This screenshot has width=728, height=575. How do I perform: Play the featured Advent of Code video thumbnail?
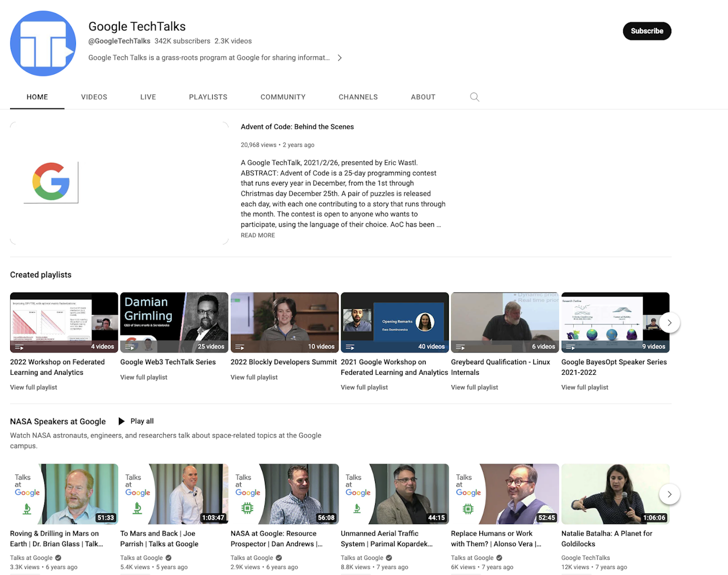119,183
